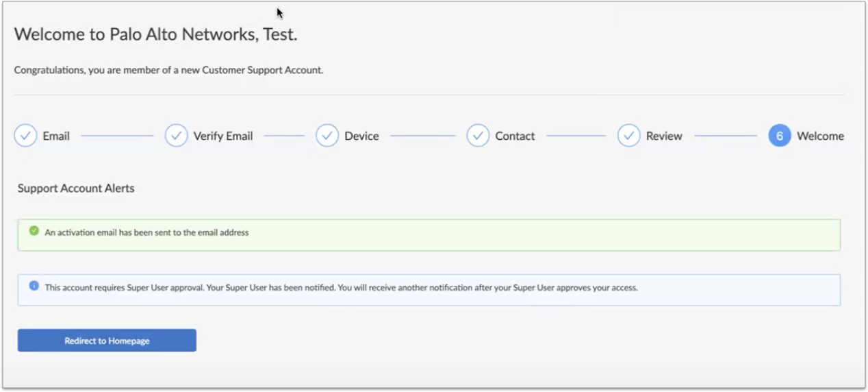The image size is (868, 392).
Task: Click the Support Account Alerts heading
Action: click(x=76, y=188)
